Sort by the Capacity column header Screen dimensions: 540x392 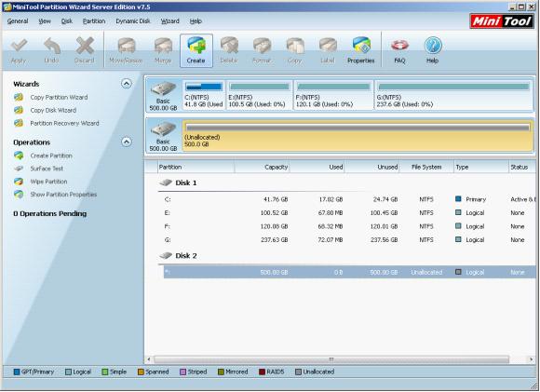click(x=262, y=167)
